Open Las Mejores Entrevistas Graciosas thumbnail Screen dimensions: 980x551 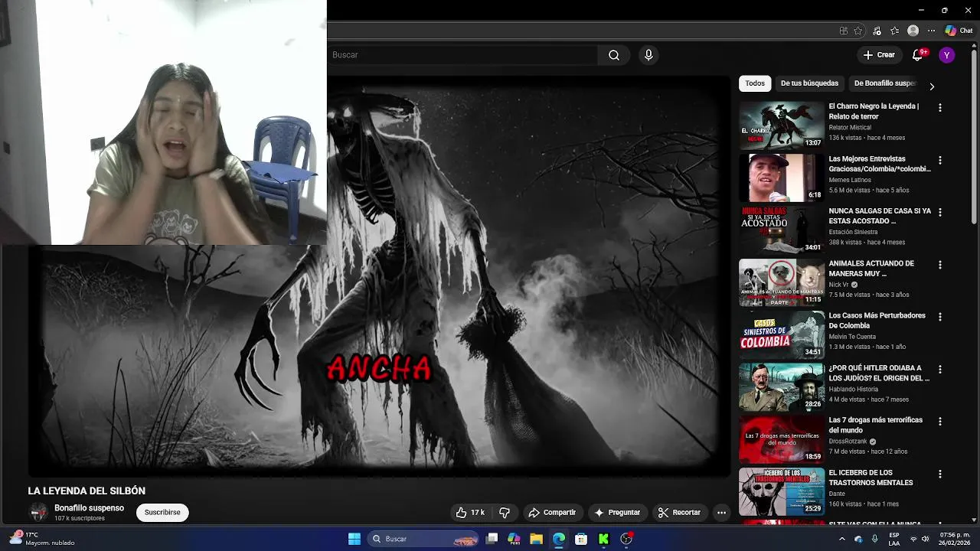[782, 178]
